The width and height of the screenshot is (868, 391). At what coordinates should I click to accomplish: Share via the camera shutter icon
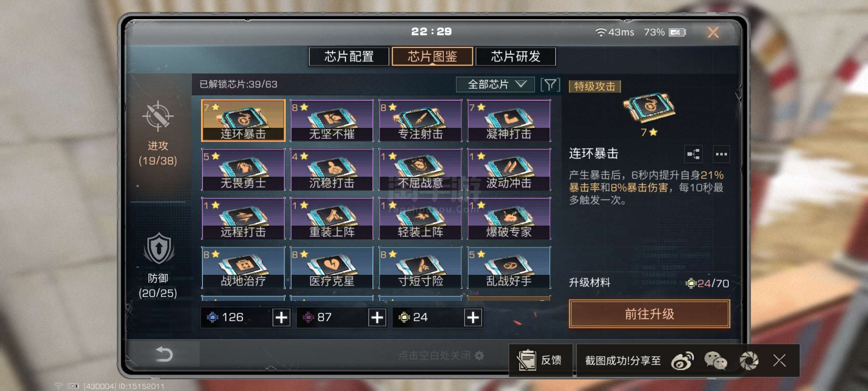tap(749, 361)
